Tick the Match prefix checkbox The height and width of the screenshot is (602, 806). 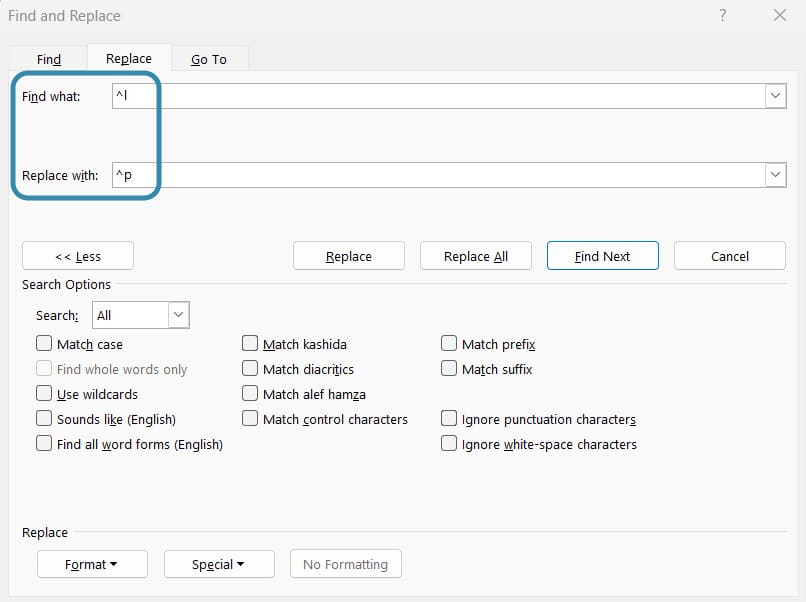(x=449, y=344)
